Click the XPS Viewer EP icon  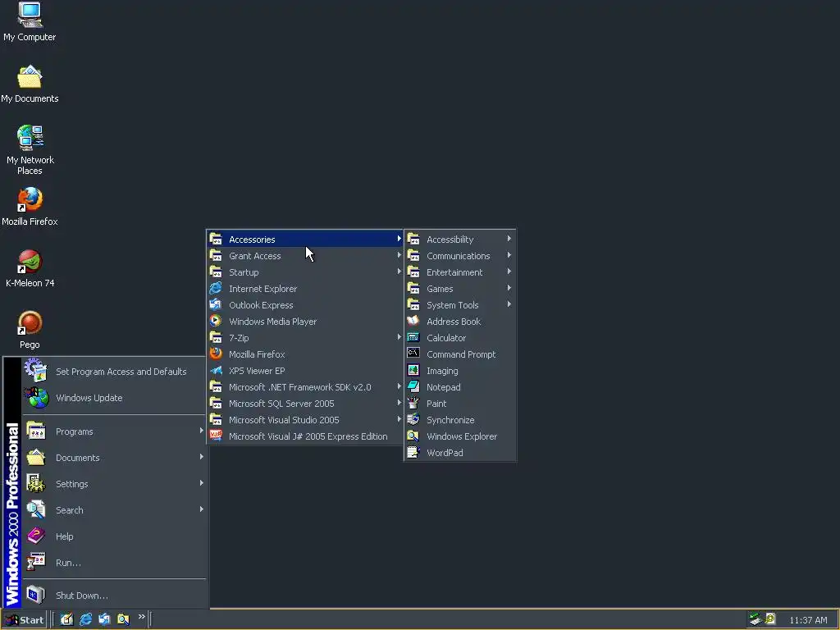pyautogui.click(x=216, y=370)
